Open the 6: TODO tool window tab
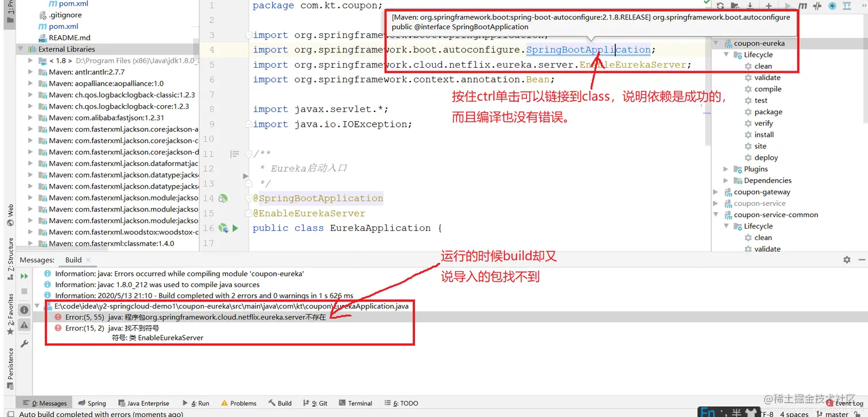868x417 pixels. coord(401,403)
